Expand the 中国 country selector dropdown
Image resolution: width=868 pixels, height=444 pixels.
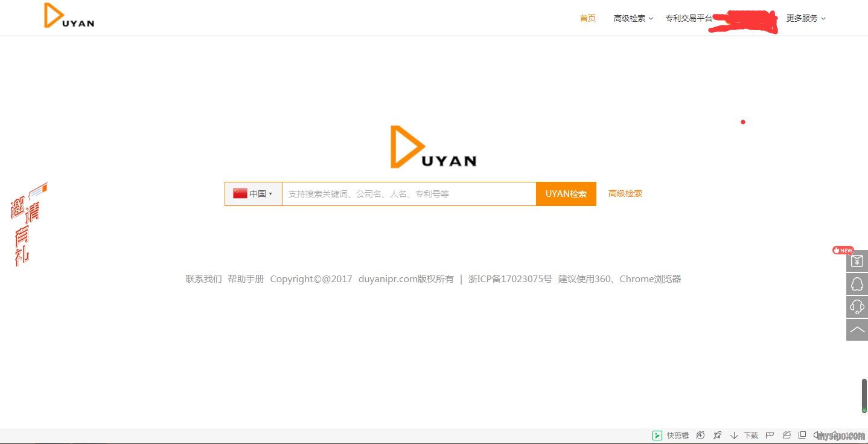pyautogui.click(x=254, y=194)
